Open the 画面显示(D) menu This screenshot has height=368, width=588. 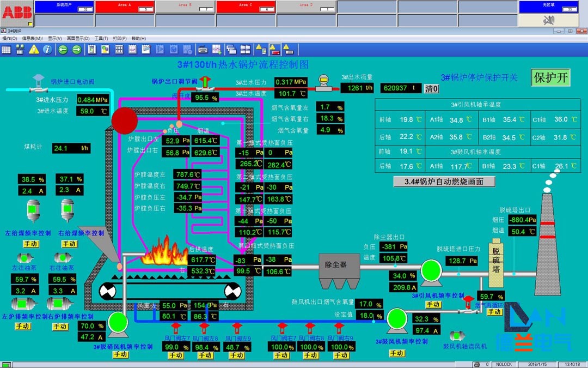pyautogui.click(x=78, y=38)
